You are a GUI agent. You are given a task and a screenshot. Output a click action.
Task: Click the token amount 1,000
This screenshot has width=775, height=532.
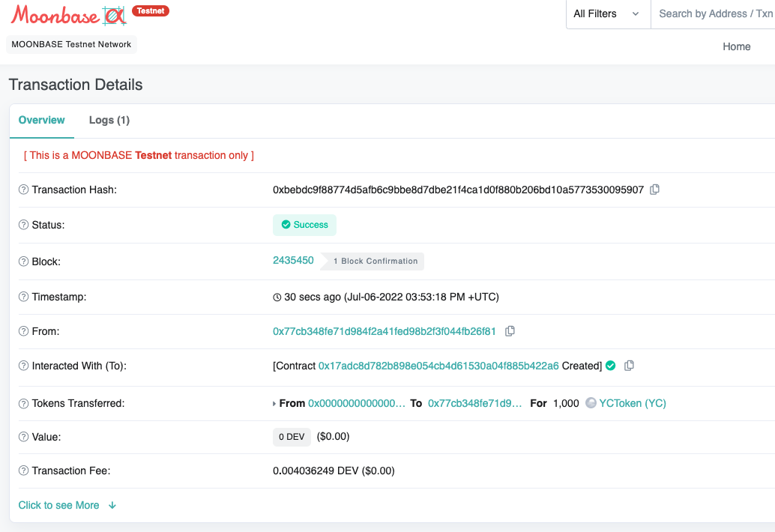[x=566, y=404]
